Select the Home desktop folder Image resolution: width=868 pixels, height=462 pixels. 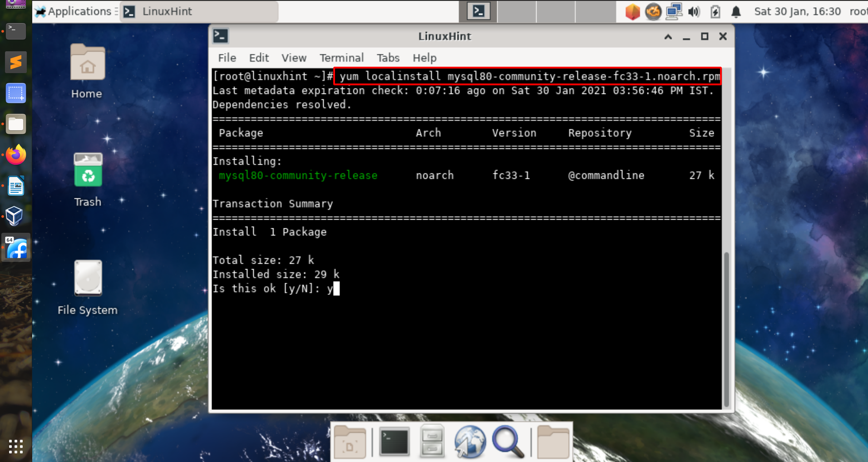pyautogui.click(x=87, y=72)
